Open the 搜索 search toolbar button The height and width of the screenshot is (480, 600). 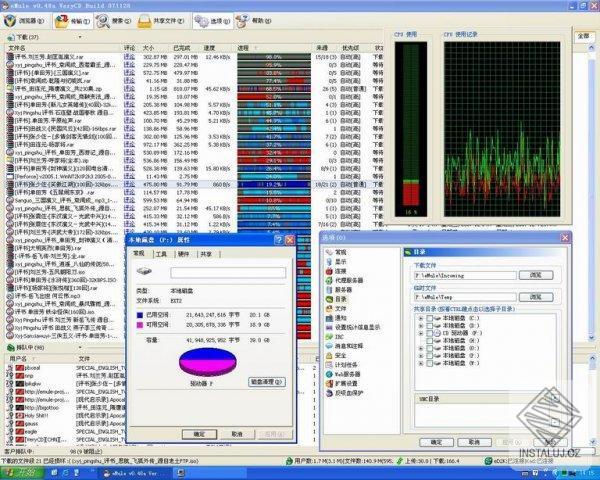pyautogui.click(x=114, y=21)
